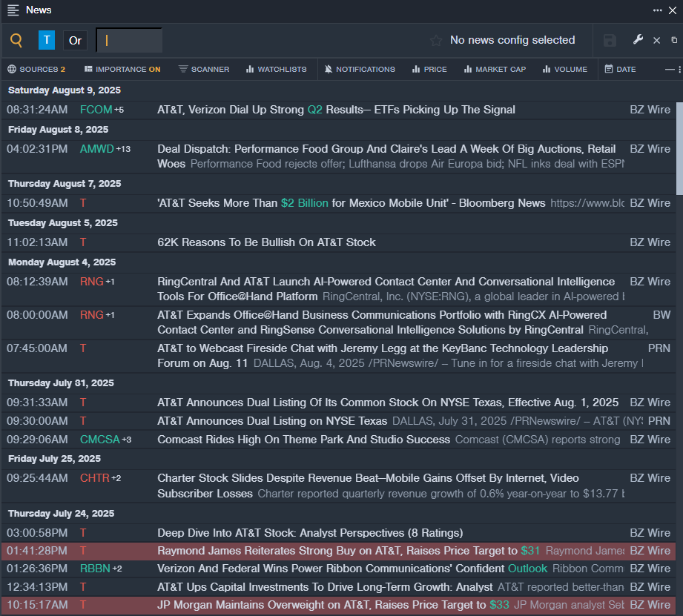Click the CMCSA ticker link
683x616 pixels.
click(x=100, y=440)
